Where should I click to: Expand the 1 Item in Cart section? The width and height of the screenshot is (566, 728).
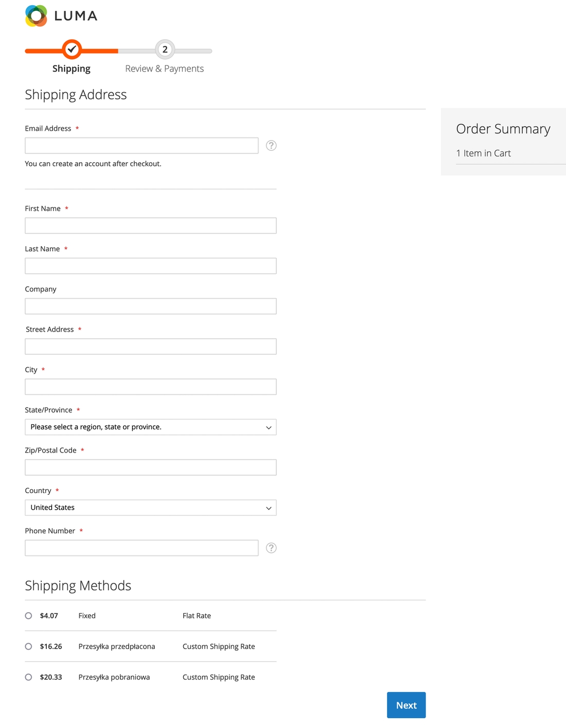coord(484,153)
